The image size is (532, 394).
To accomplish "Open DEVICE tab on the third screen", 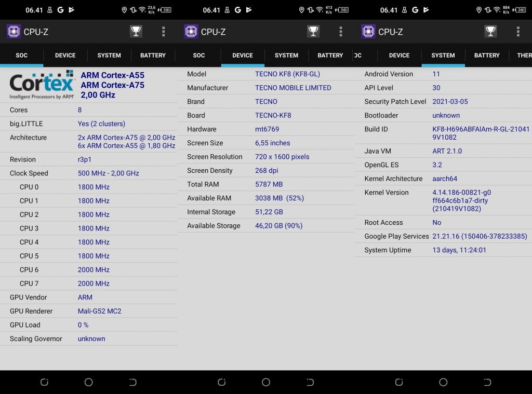I will (400, 55).
